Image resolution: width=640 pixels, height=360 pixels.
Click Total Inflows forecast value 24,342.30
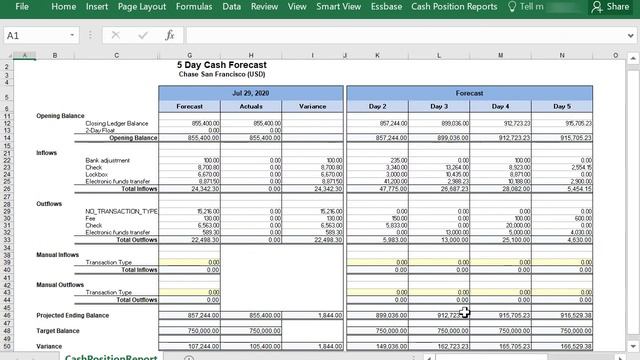pyautogui.click(x=189, y=189)
